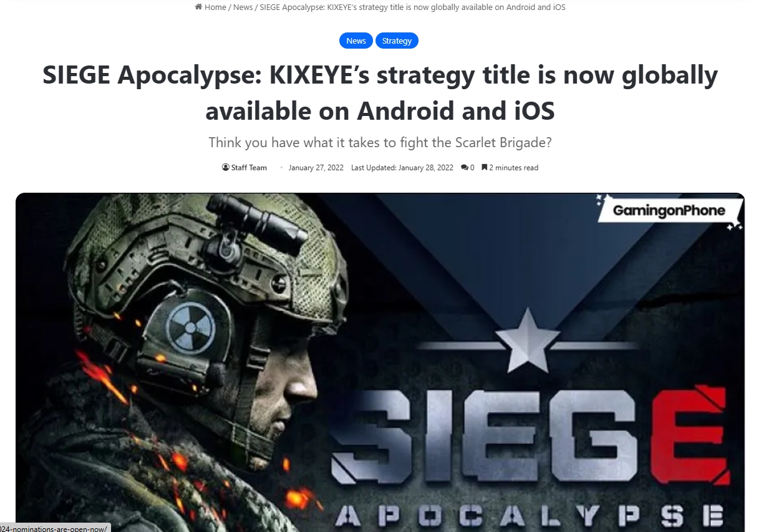Click the Last Updated January 28, 2022 text
Image resolution: width=761 pixels, height=532 pixels.
[x=402, y=167]
